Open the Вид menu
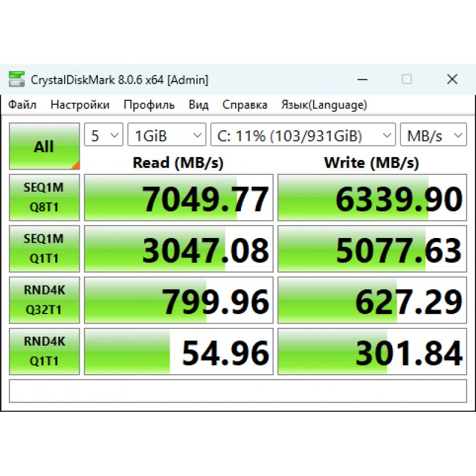This screenshot has height=476, width=476. click(x=199, y=105)
